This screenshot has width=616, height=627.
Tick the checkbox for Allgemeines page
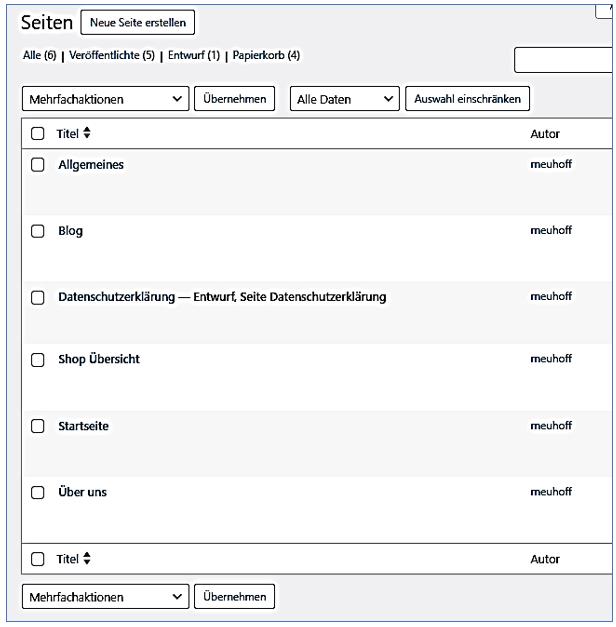(38, 166)
